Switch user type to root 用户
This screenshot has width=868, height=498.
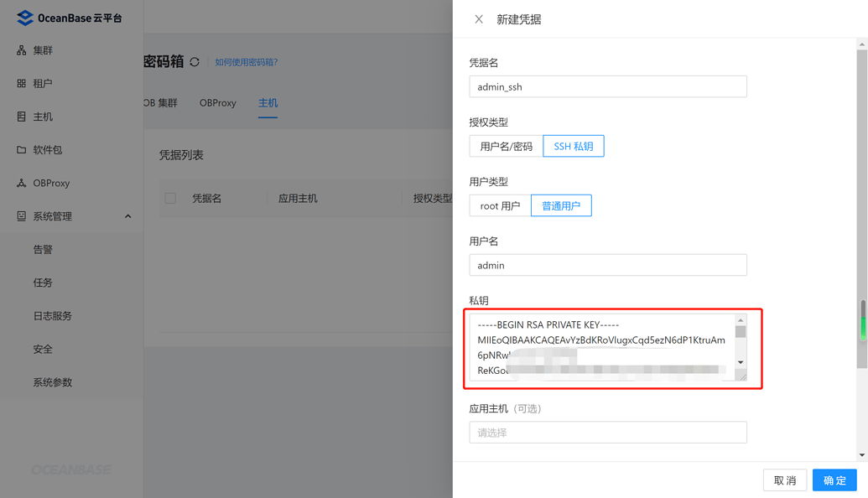coord(499,205)
